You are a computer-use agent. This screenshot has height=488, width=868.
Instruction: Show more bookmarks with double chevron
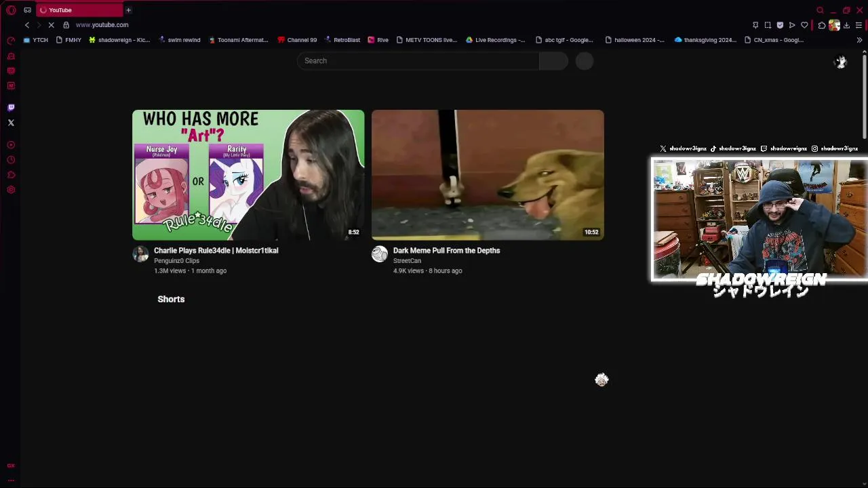tap(859, 40)
